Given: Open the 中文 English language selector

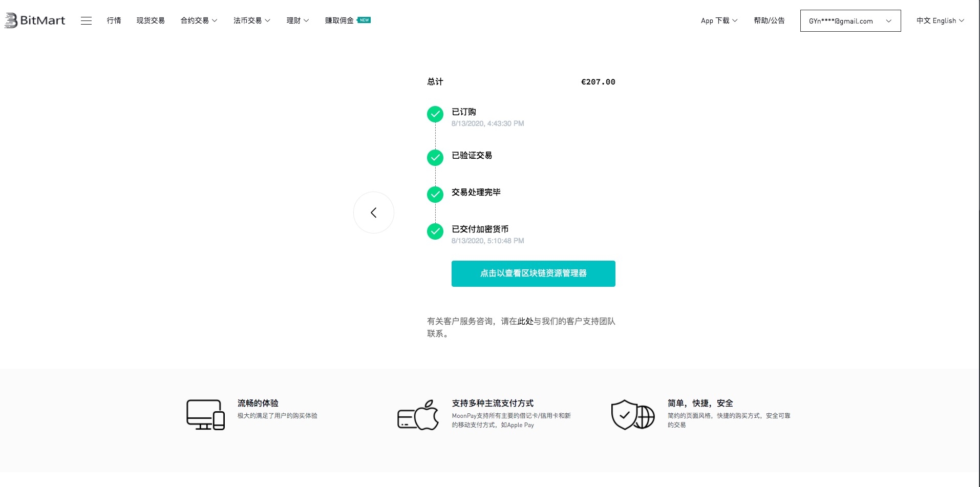Looking at the screenshot, I should click(x=940, y=20).
